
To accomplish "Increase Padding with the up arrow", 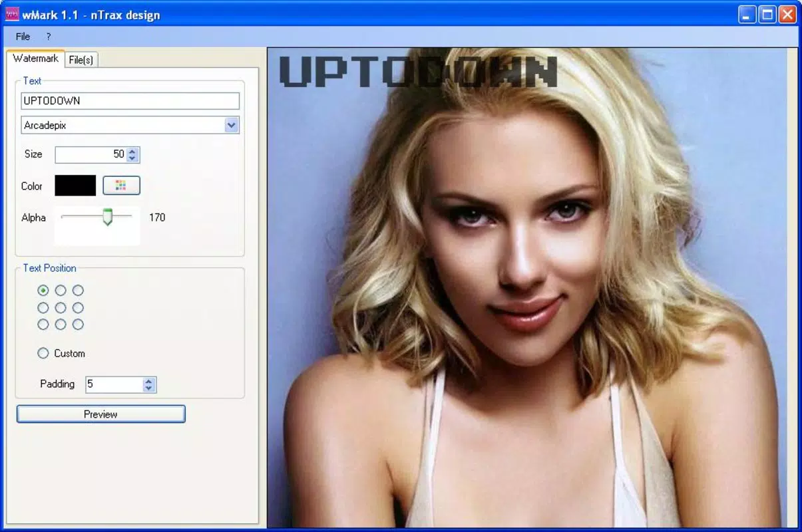I will pos(148,381).
